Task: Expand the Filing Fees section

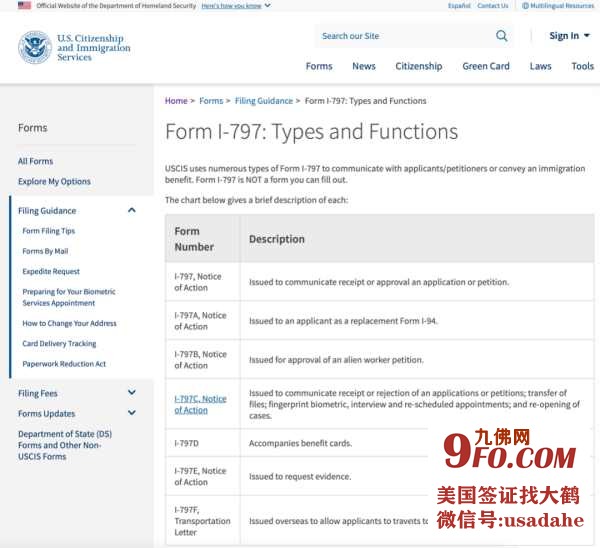Action: coord(132,392)
